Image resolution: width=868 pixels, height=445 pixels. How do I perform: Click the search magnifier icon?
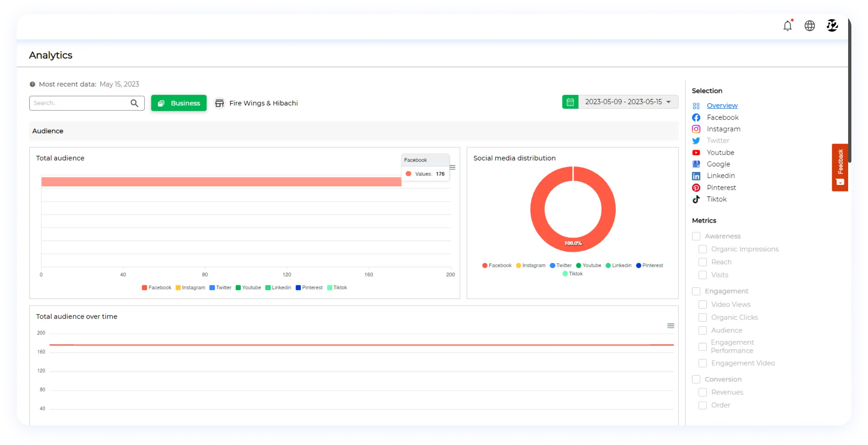(x=134, y=103)
